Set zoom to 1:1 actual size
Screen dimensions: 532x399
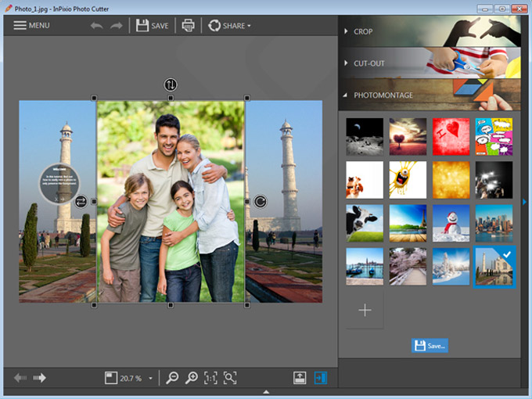(x=210, y=378)
